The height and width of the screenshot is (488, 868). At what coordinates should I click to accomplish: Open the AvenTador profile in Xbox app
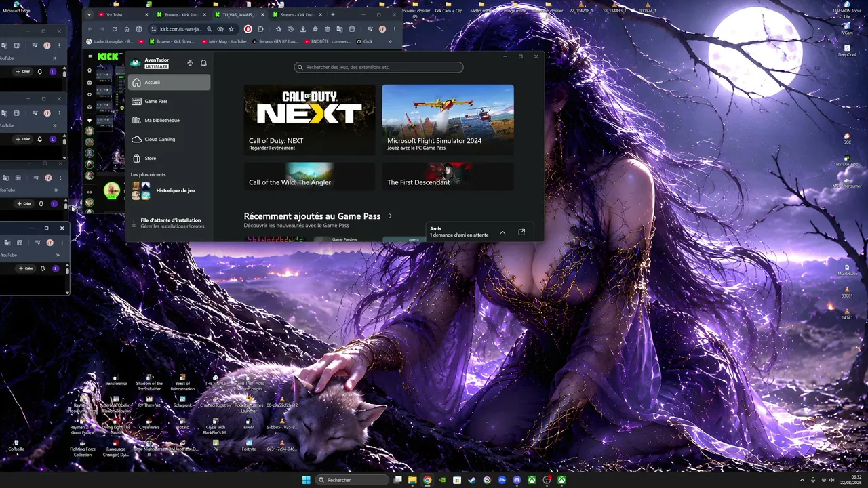click(x=150, y=63)
